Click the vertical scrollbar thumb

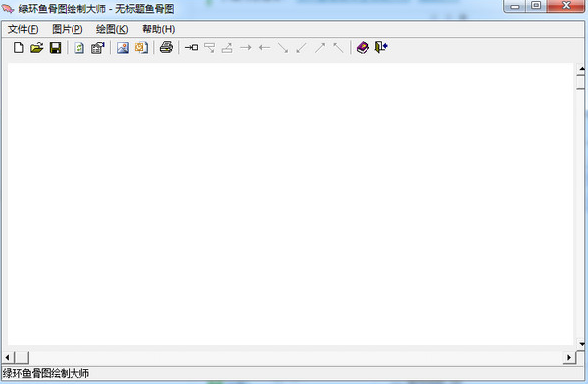click(581, 82)
